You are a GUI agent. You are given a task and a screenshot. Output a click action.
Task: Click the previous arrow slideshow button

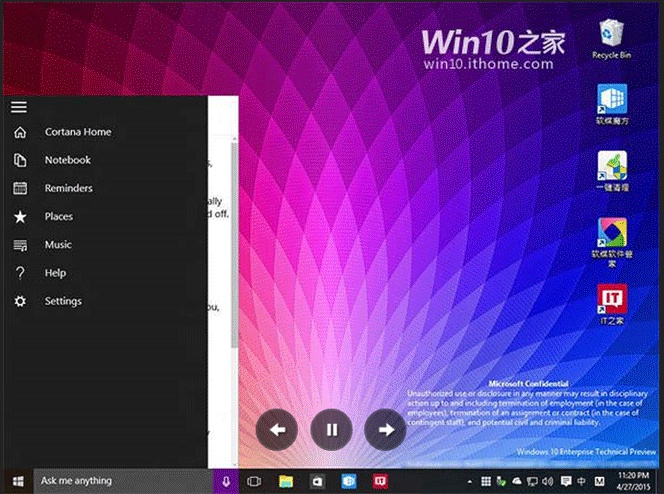pos(277,430)
